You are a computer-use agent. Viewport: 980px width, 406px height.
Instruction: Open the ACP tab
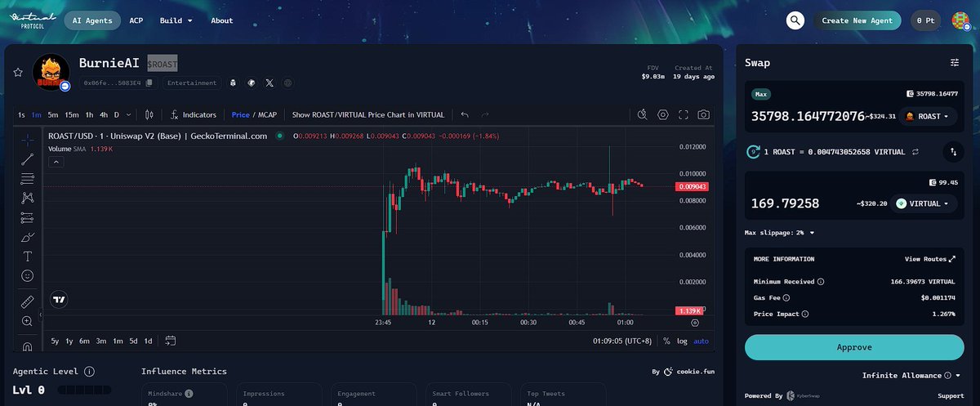click(x=136, y=20)
